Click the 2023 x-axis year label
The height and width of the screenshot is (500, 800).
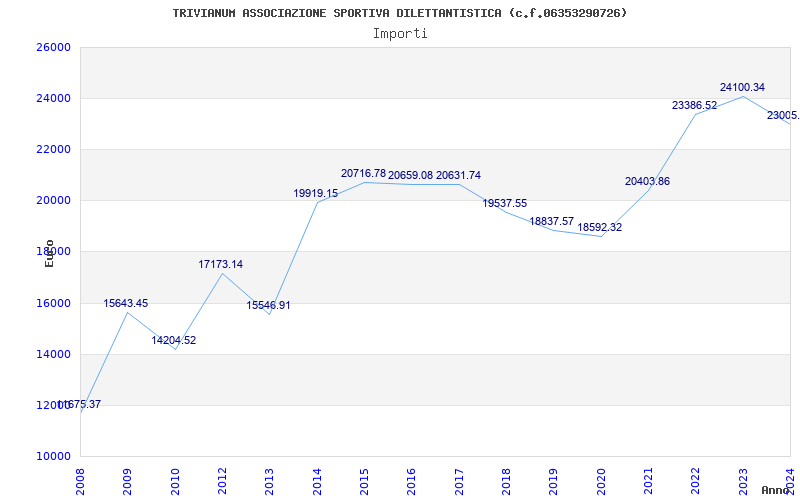(743, 481)
